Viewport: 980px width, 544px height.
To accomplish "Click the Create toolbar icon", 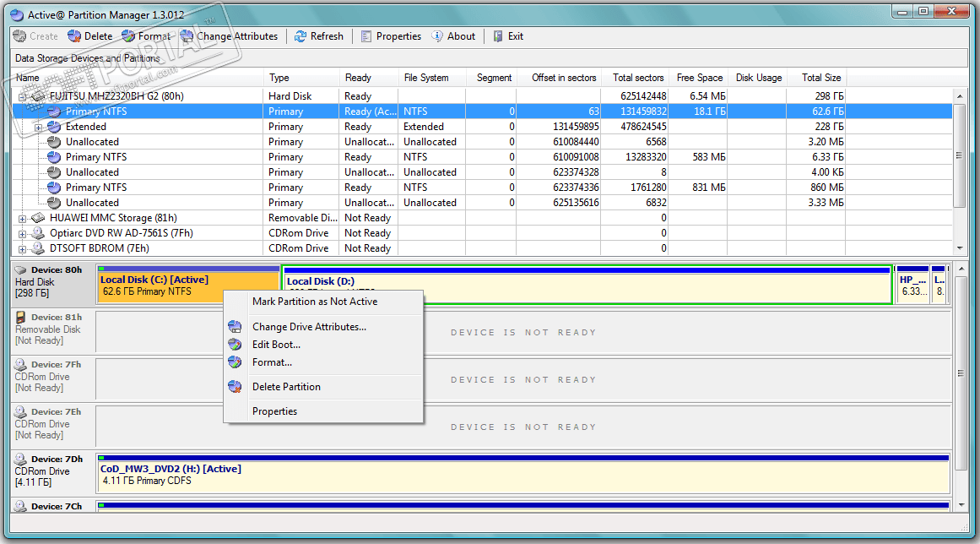I will [x=19, y=36].
